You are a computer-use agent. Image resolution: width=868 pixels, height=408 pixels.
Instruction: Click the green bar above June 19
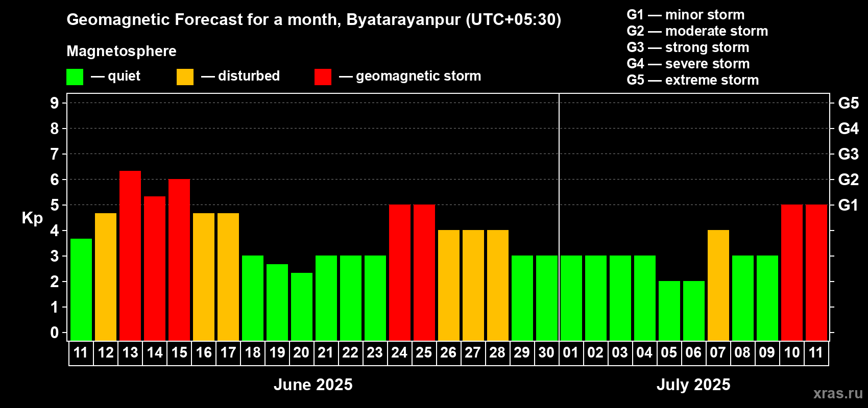click(x=277, y=302)
